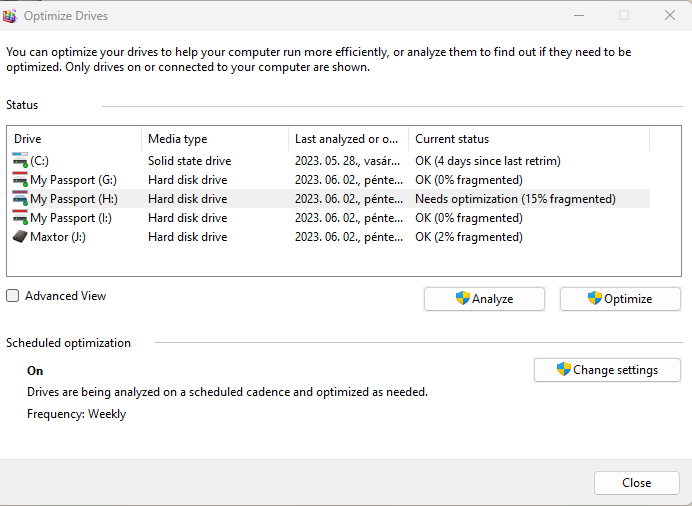Click the shield icon on Optimize button

click(x=594, y=298)
